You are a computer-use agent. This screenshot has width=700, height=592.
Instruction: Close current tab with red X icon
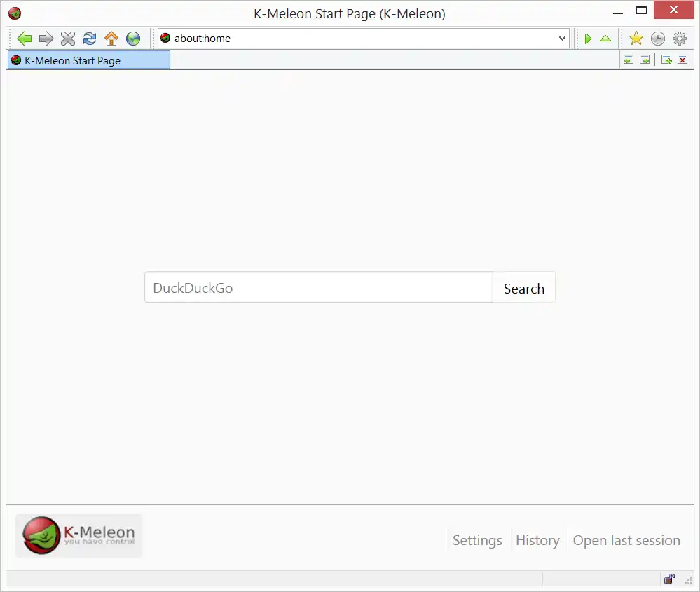682,60
